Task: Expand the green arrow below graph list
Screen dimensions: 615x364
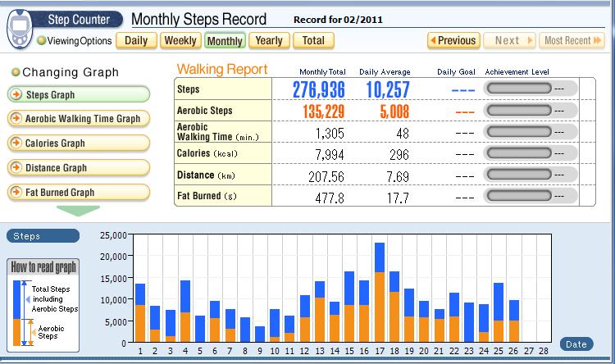Action: tap(78, 211)
